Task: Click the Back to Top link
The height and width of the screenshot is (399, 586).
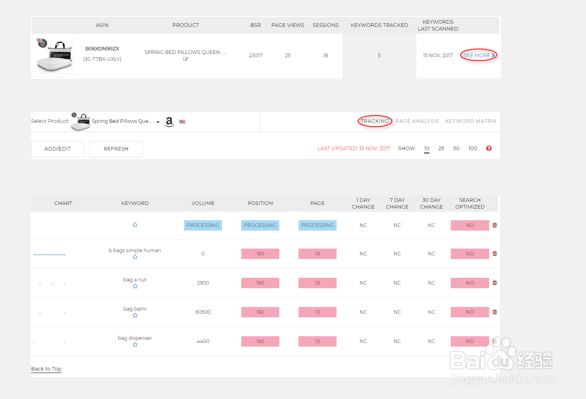Action: pos(46,369)
